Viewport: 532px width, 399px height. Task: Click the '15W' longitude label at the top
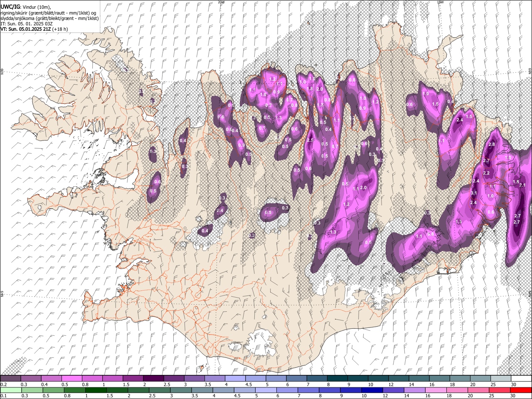tap(440, 2)
